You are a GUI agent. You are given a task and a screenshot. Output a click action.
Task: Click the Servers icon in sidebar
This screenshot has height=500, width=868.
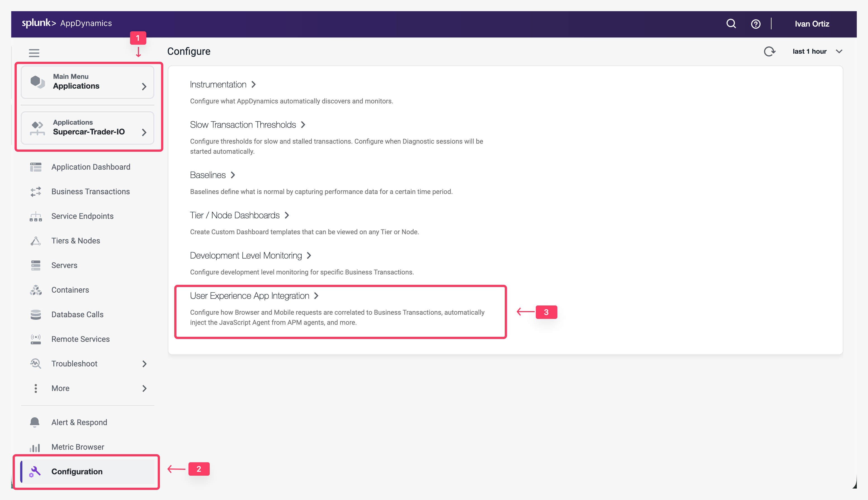tap(36, 265)
